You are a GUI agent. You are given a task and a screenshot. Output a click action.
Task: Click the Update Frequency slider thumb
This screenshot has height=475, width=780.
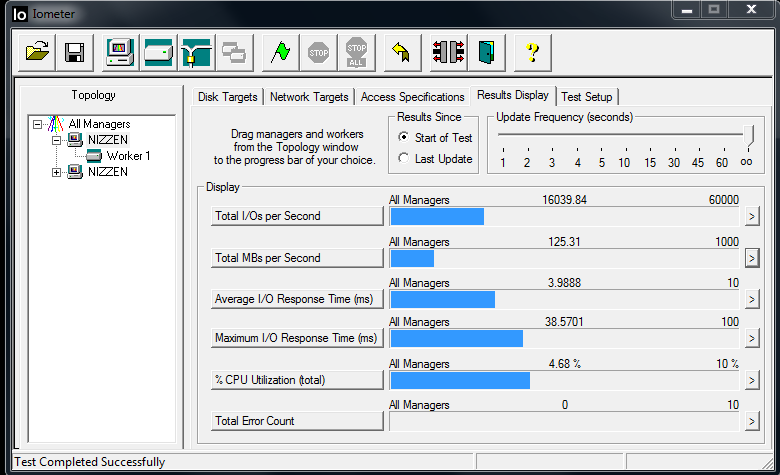(x=748, y=135)
